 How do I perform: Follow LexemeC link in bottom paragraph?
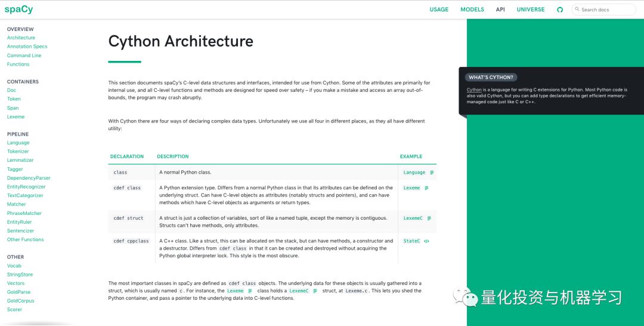tap(299, 291)
